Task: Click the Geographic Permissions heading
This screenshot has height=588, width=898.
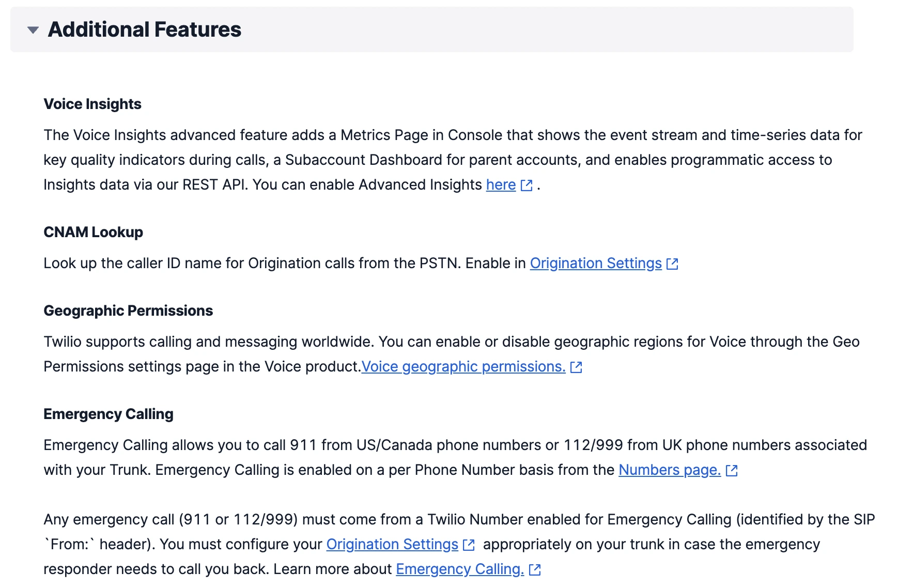Action: 128,311
